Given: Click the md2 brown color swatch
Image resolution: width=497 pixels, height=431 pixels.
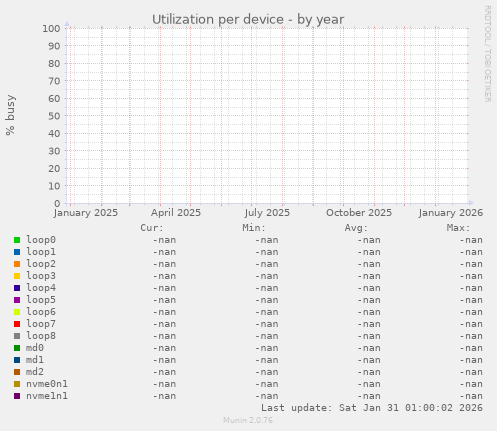Looking at the screenshot, I should (17, 372).
